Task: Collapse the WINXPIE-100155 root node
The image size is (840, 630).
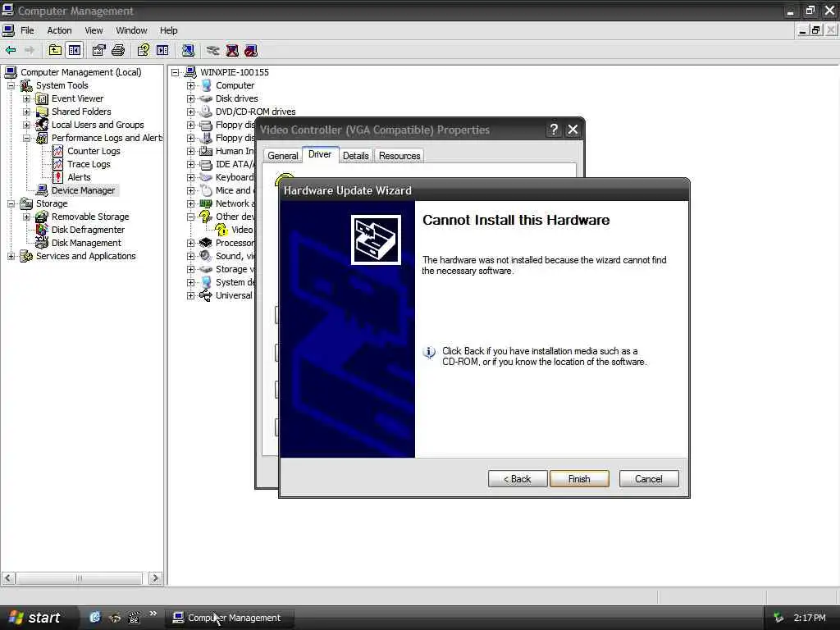Action: (176, 72)
